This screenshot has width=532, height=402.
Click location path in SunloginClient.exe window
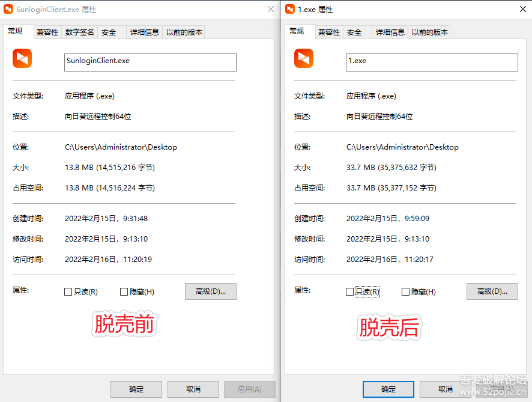click(x=121, y=147)
